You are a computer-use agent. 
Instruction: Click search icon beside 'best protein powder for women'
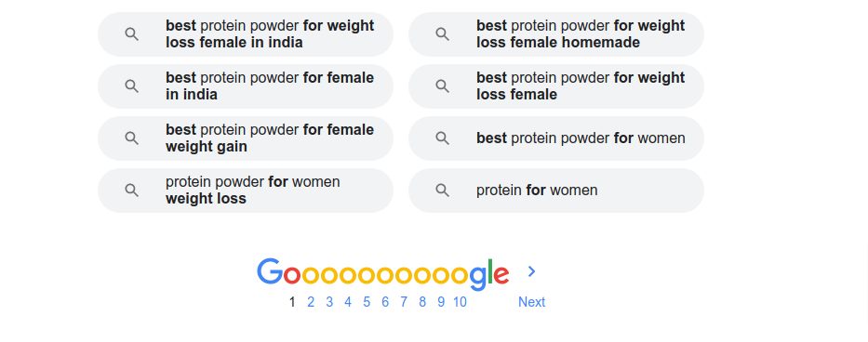442,138
